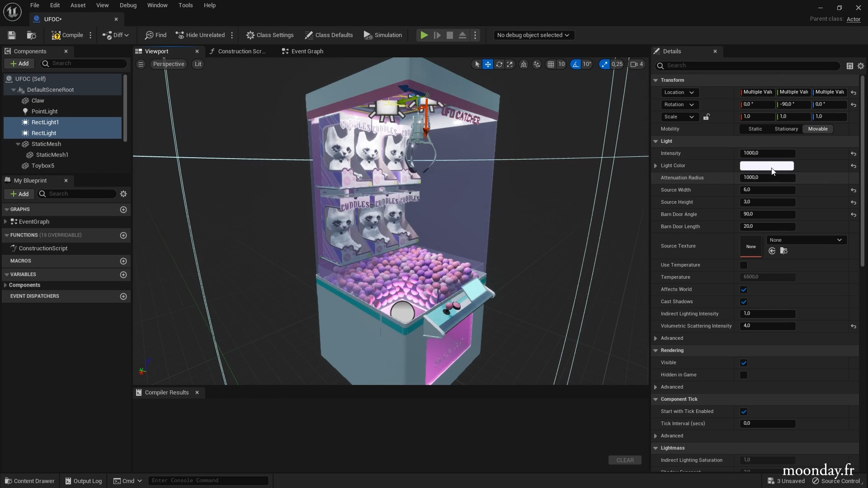The height and width of the screenshot is (488, 868).
Task: Set Mobility to Stationary
Action: (x=786, y=129)
